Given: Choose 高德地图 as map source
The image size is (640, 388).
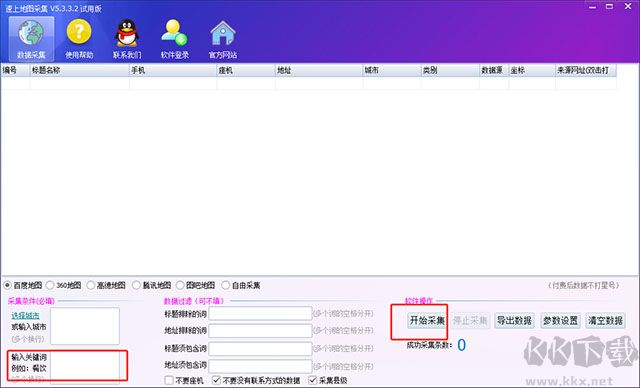Looking at the screenshot, I should [x=91, y=285].
